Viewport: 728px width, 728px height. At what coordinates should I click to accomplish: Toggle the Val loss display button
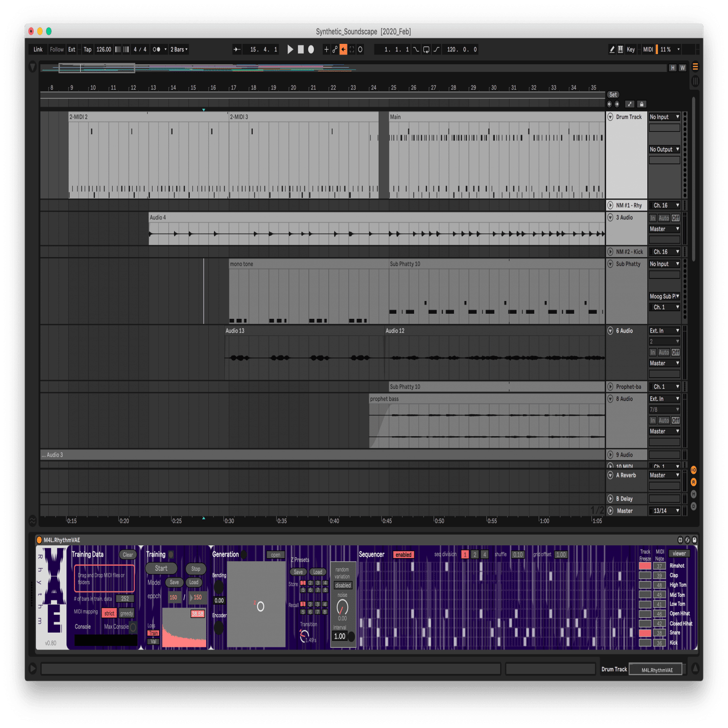coord(154,642)
